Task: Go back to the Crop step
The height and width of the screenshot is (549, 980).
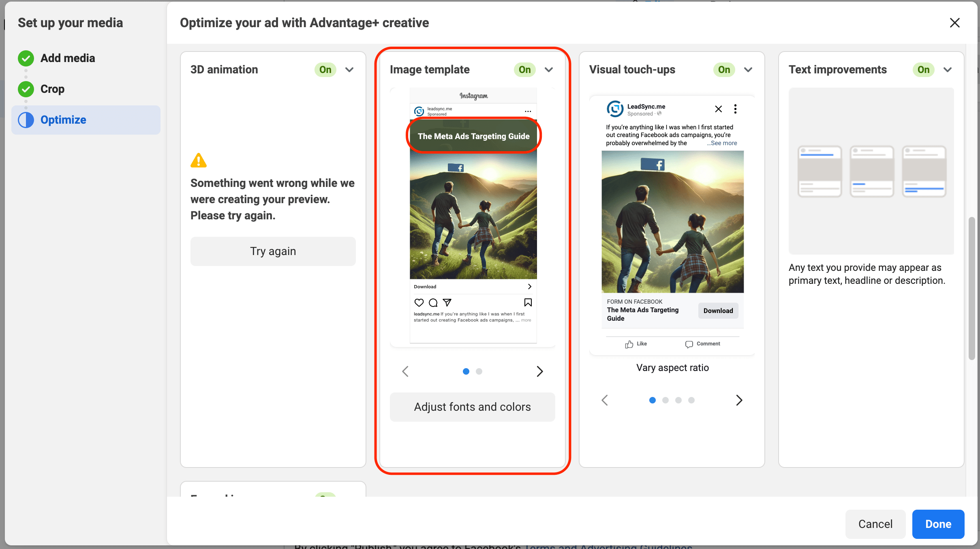Action: click(x=52, y=89)
